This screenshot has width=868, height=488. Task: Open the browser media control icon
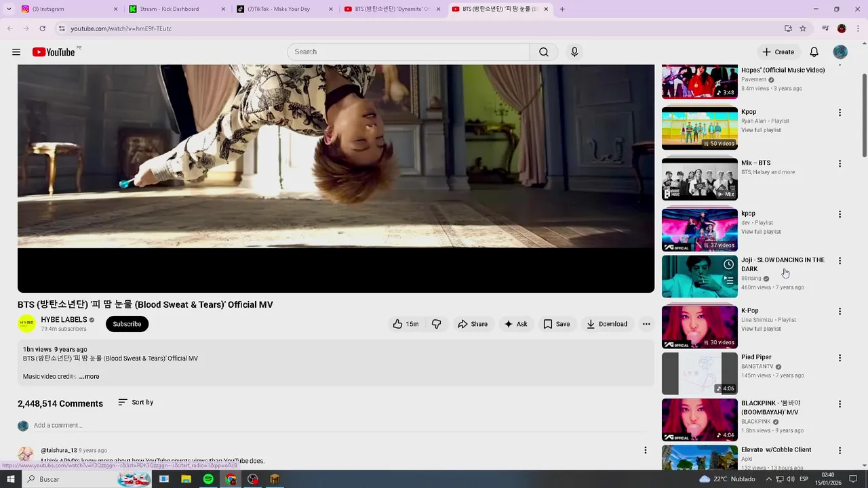click(825, 28)
